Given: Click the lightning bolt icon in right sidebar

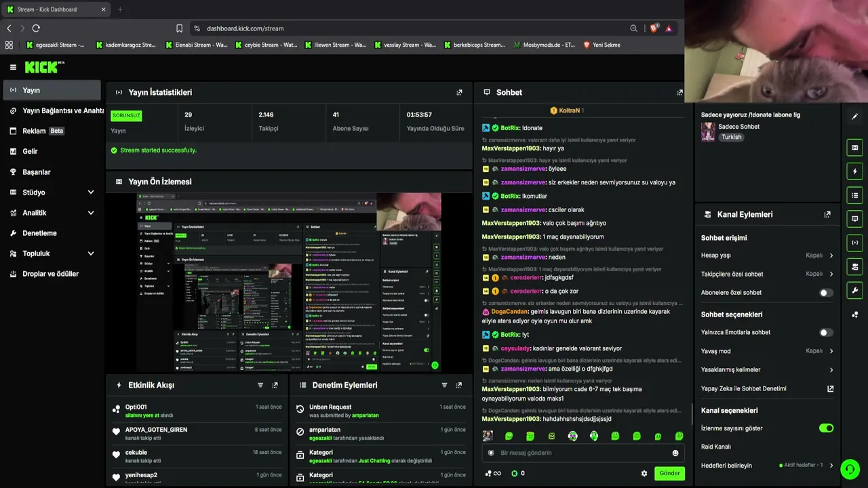Looking at the screenshot, I should click(x=854, y=171).
